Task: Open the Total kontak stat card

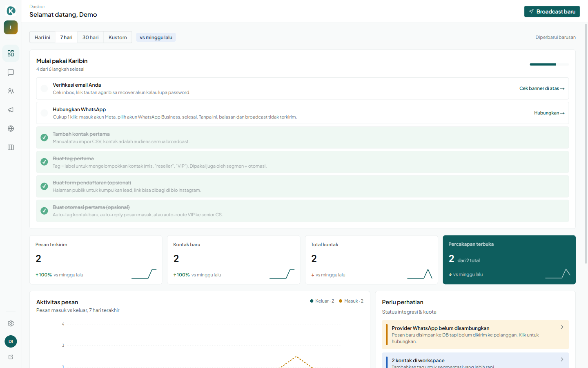Action: [372, 260]
